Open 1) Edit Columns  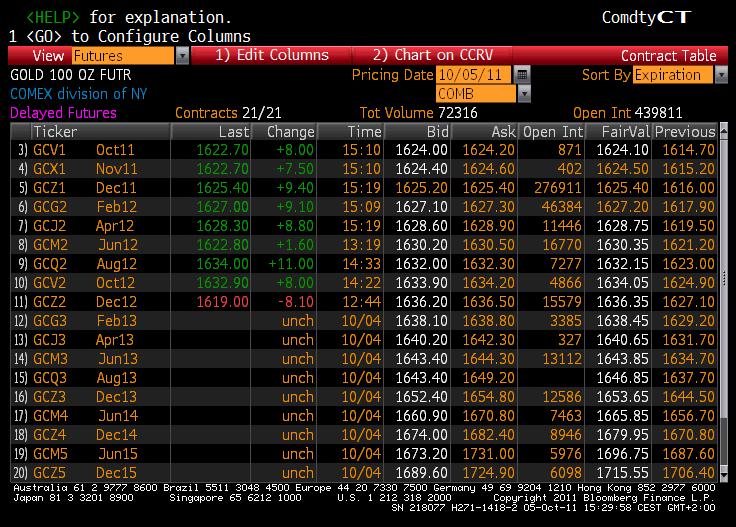click(x=272, y=55)
